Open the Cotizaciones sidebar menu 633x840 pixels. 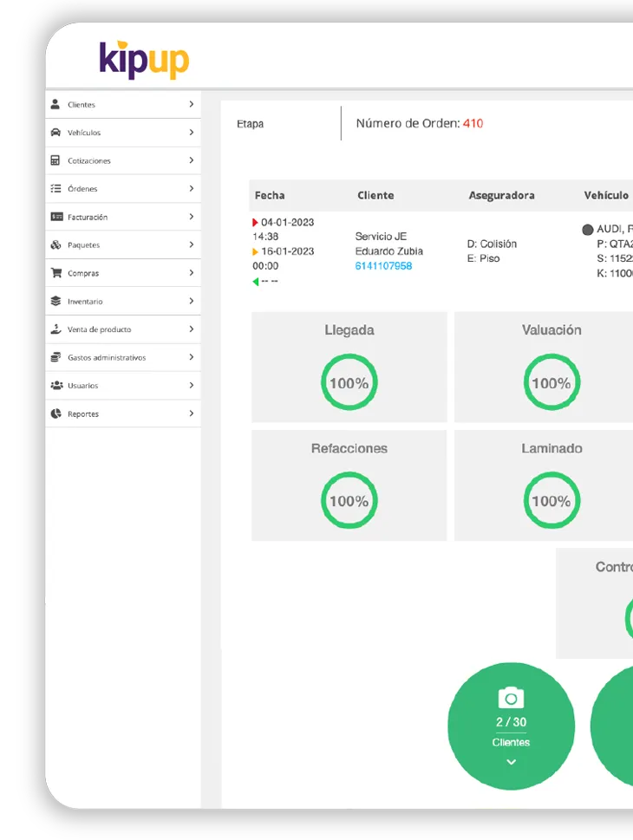coord(123,160)
